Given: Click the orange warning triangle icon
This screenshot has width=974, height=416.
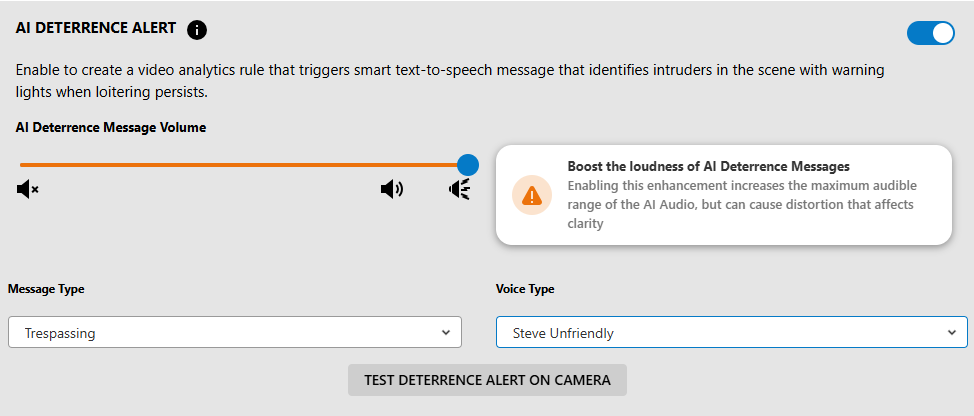Looking at the screenshot, I should click(532, 196).
